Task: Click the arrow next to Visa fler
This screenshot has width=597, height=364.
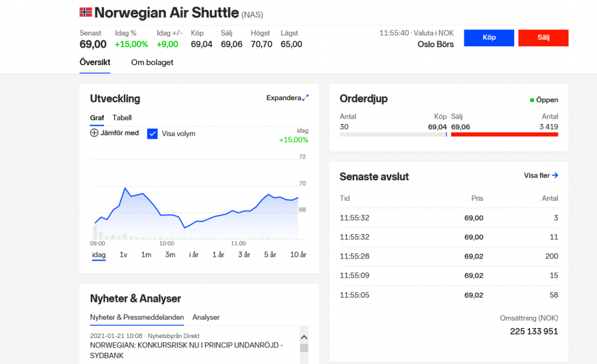Action: (555, 176)
